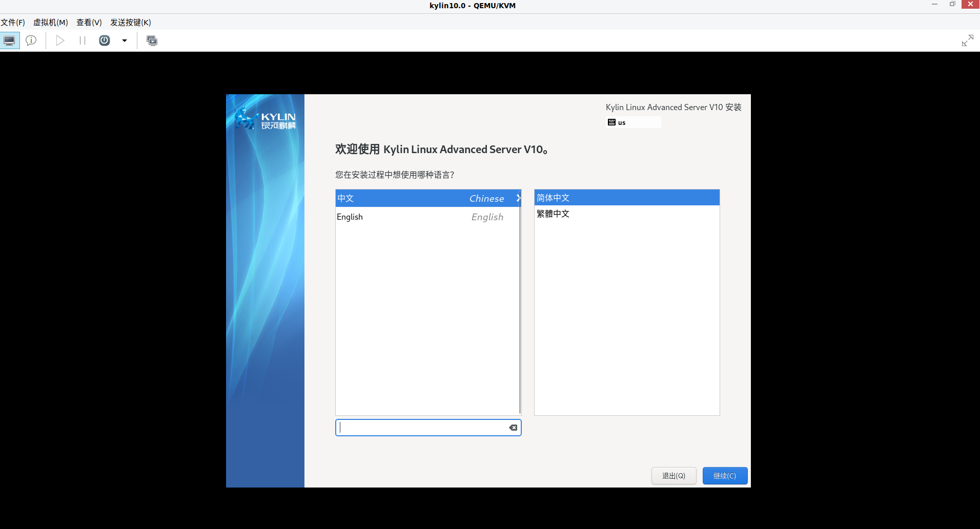Open the 虚拟机(M) menu
980x529 pixels.
pos(51,23)
